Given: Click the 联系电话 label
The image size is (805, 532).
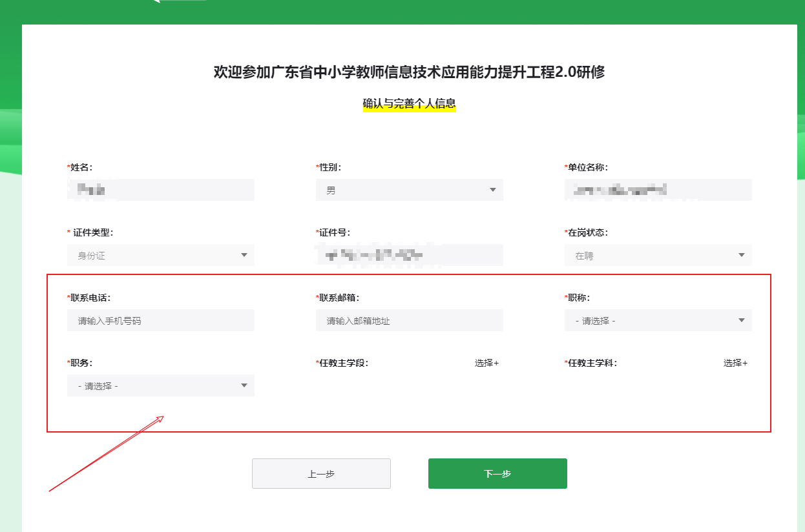Looking at the screenshot, I should [89, 298].
